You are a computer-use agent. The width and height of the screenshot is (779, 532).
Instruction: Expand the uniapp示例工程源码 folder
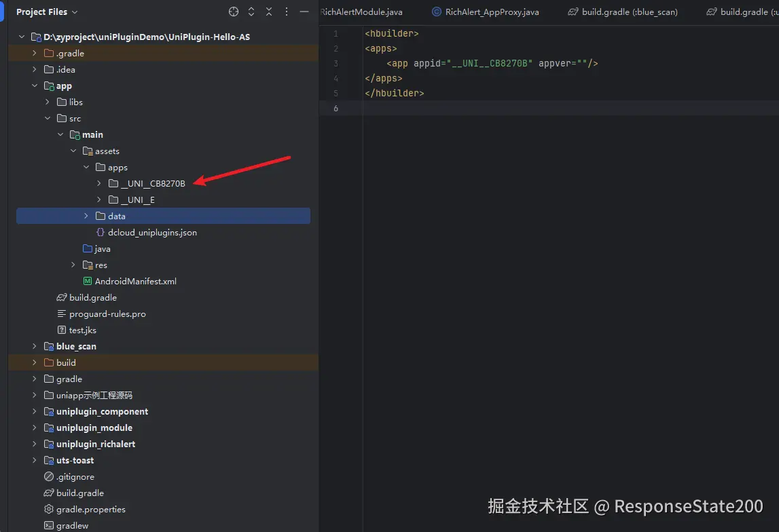point(34,396)
